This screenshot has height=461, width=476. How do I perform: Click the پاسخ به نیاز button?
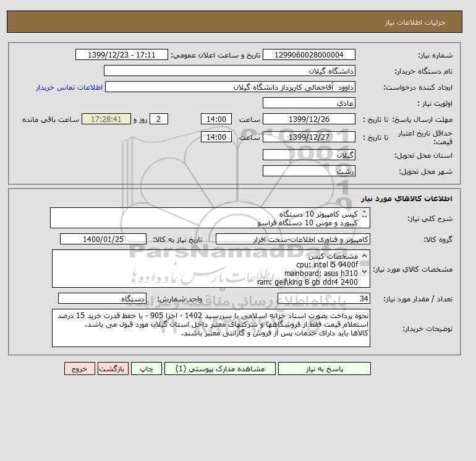(324, 368)
